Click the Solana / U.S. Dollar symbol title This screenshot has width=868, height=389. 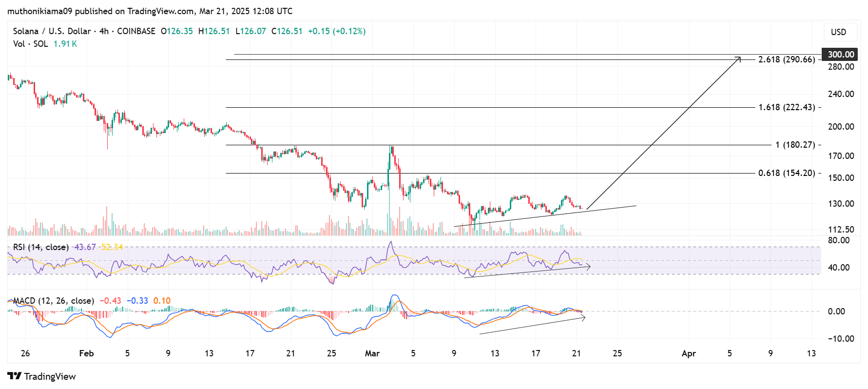tap(52, 31)
